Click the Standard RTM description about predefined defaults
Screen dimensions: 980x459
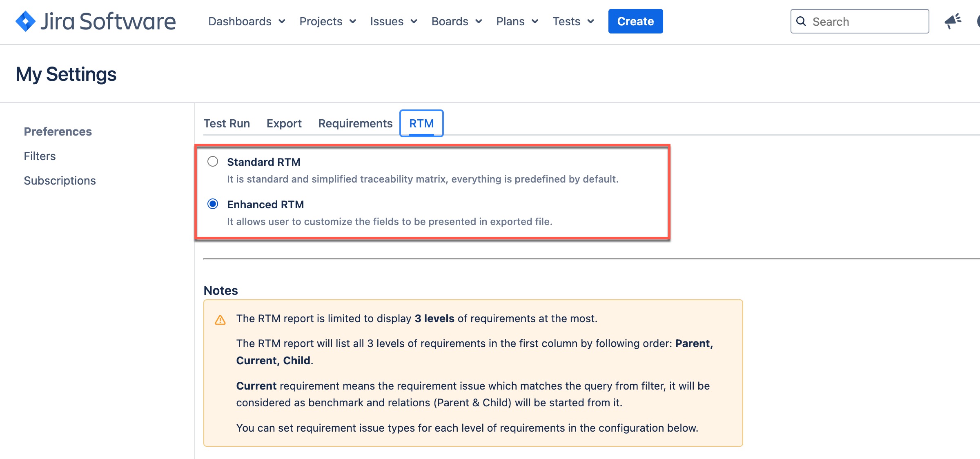pyautogui.click(x=423, y=179)
